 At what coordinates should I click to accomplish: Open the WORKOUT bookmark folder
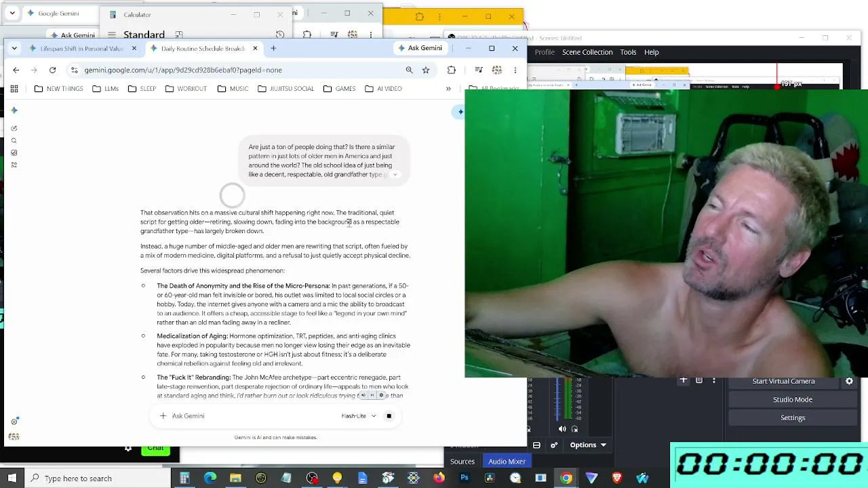point(185,89)
